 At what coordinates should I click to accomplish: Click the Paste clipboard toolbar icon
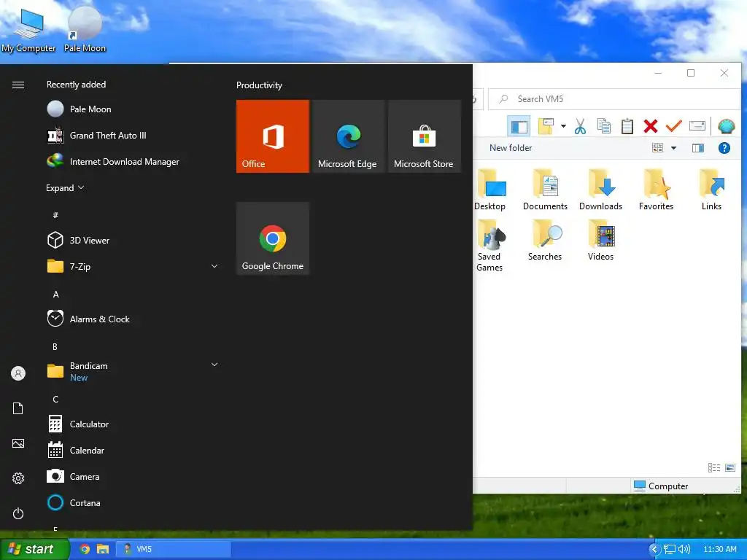tap(627, 126)
